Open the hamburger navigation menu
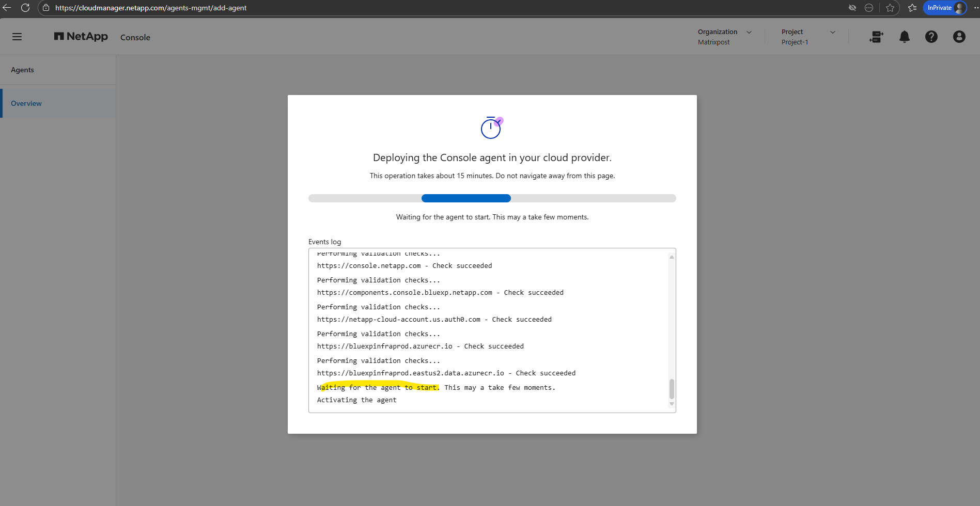 pos(17,37)
